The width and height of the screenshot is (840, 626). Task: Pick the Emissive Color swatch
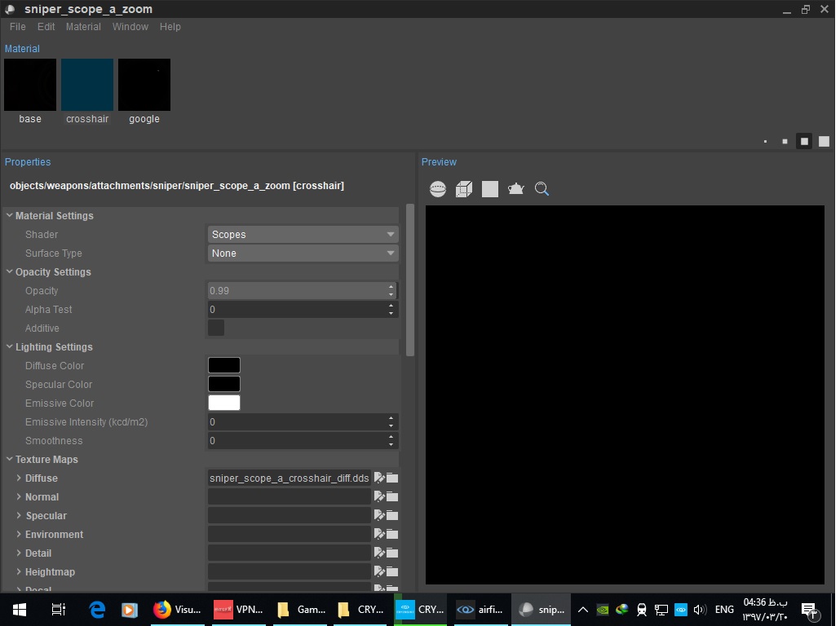(x=224, y=403)
